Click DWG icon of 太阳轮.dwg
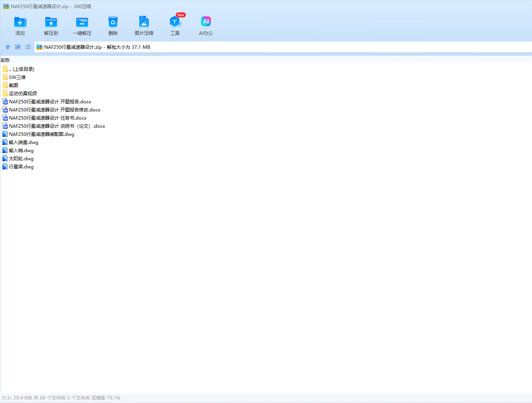Image resolution: width=532 pixels, height=403 pixels. (5, 158)
